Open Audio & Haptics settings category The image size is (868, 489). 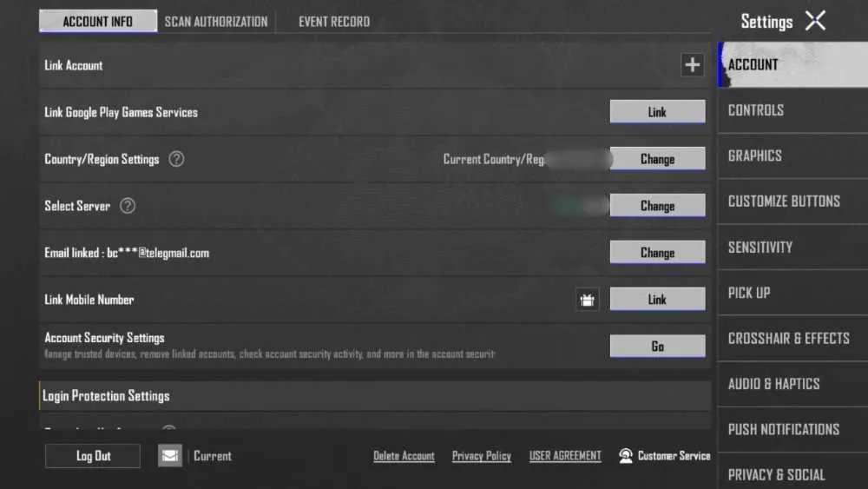pyautogui.click(x=792, y=384)
